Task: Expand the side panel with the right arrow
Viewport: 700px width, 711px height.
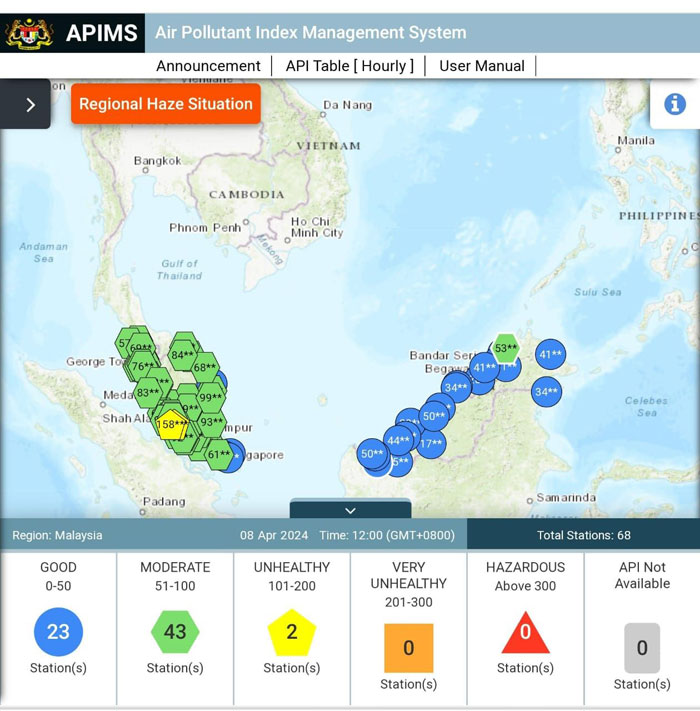Action: (x=25, y=104)
